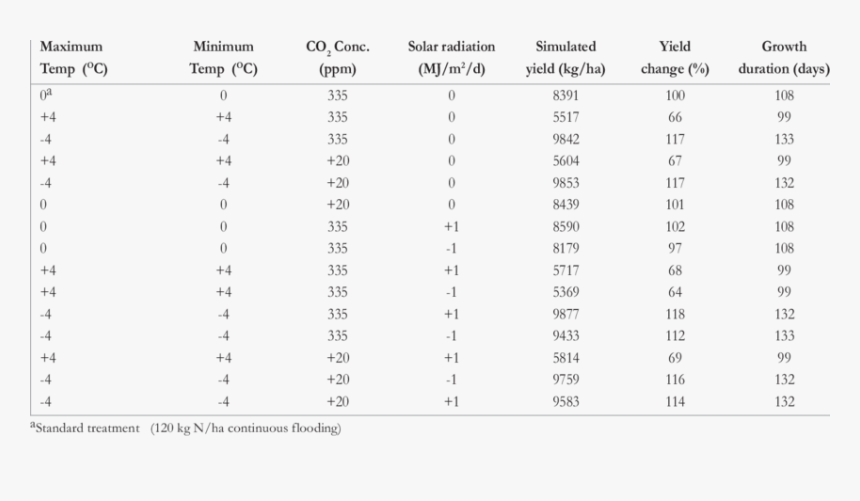Select the CO2 Conc. (ppm) header

click(x=337, y=58)
